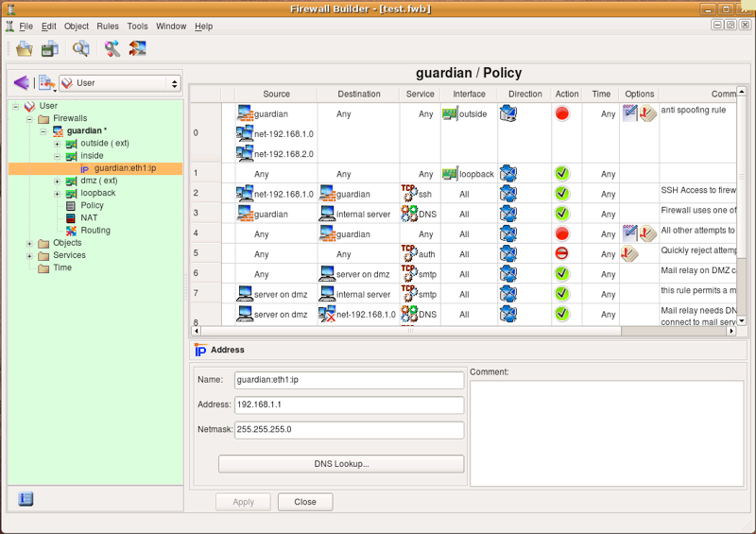Select the Time folder in tree
The image size is (756, 534).
62,267
